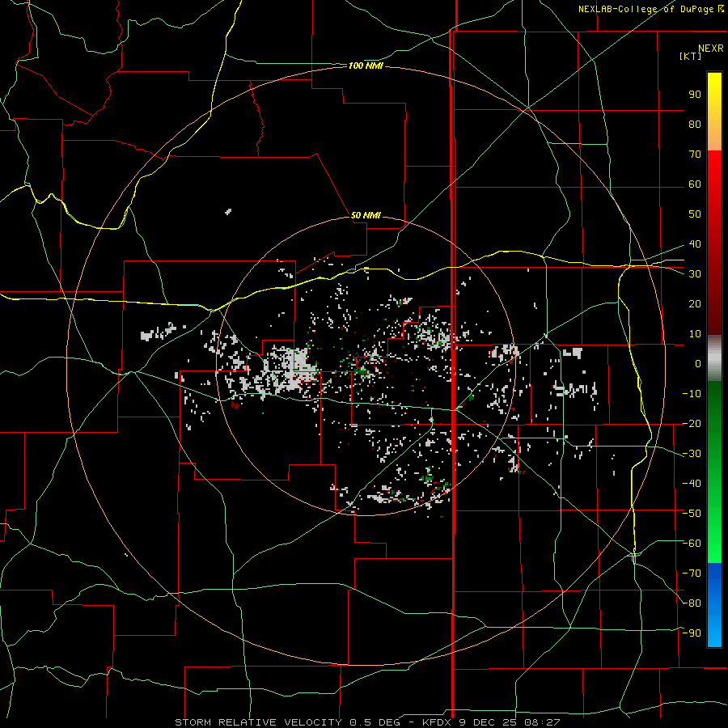
Task: Click the 30 label on velocity scale
Action: pos(695,274)
